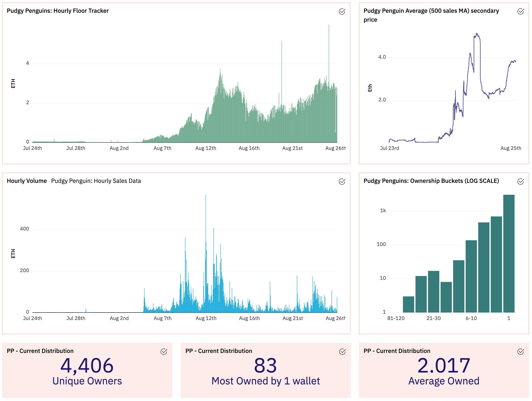This screenshot has height=401, width=532.
Task: Click the 6-10 ownership bucket bar
Action: point(471,277)
